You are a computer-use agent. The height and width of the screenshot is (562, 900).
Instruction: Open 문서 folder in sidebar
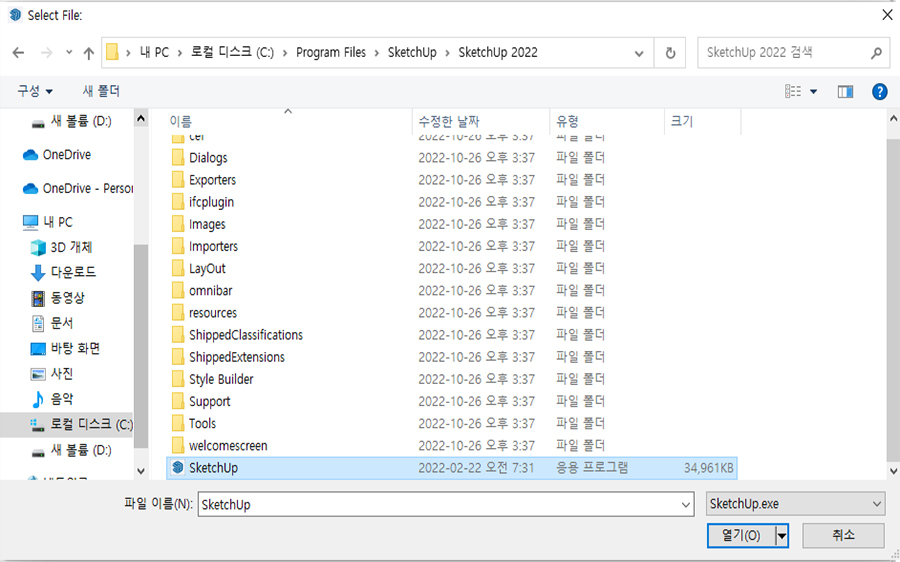52,323
